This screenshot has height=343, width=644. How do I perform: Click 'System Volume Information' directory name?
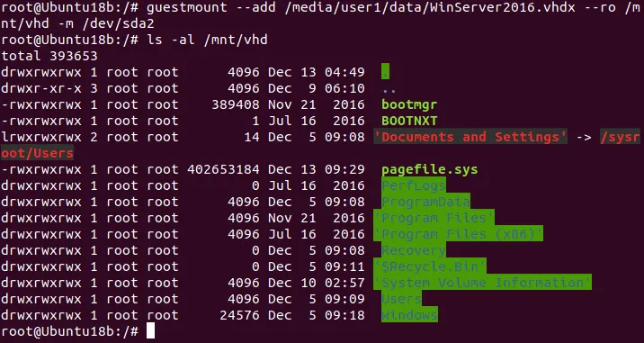[x=482, y=283]
